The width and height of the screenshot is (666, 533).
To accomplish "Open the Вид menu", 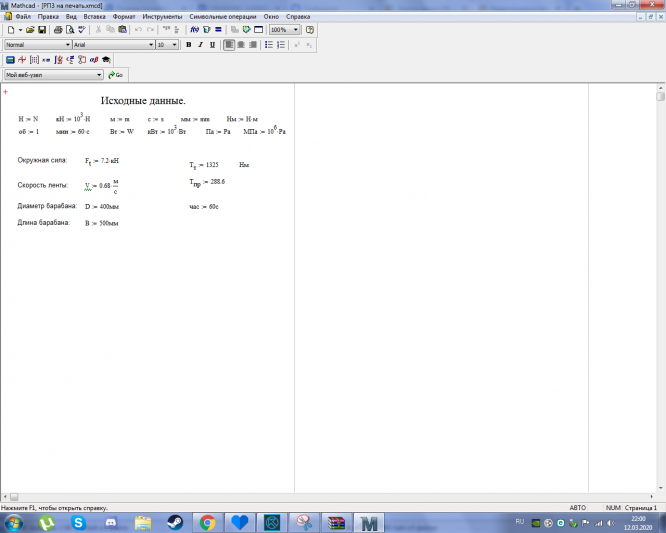I will point(71,17).
